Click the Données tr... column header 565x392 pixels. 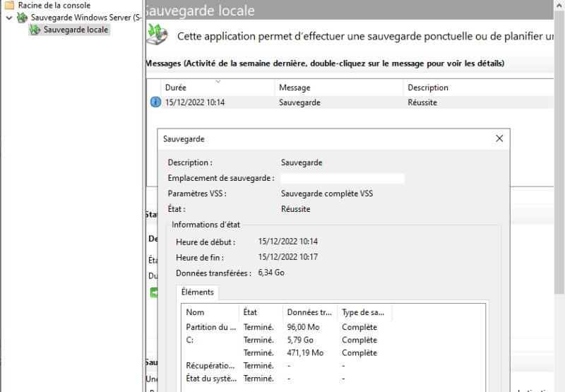click(x=310, y=312)
